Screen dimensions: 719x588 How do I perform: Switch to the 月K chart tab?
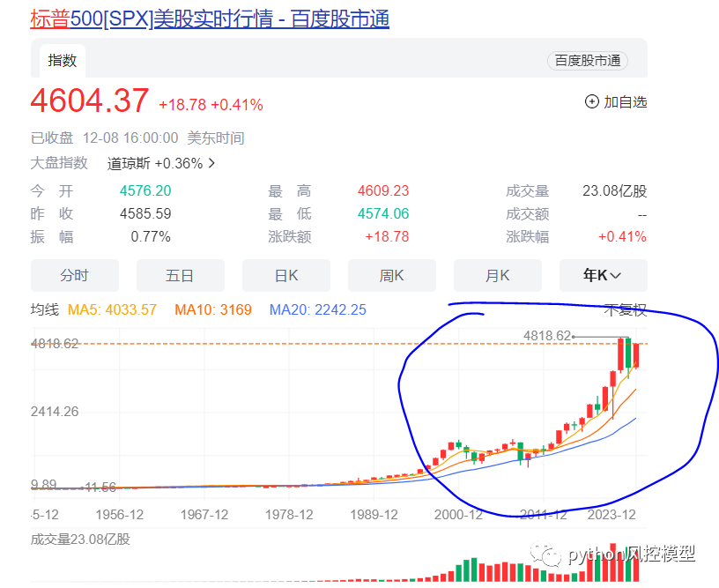498,275
